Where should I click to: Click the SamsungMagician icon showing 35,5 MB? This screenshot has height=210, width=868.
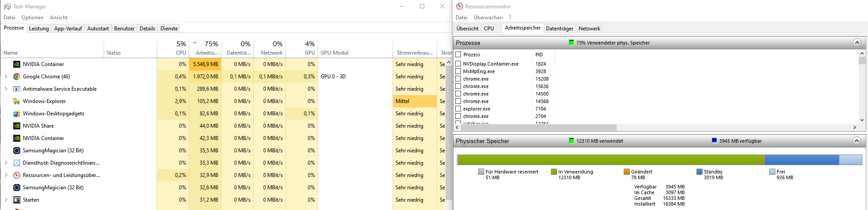click(17, 151)
